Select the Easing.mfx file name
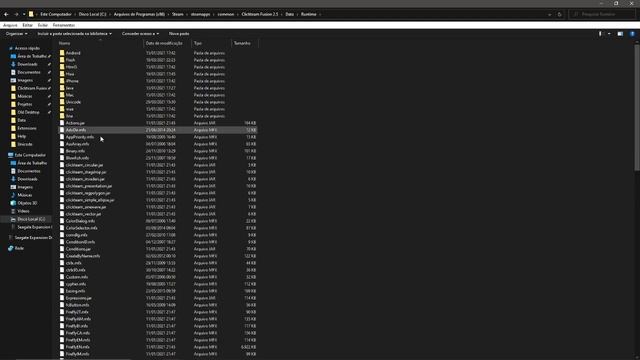Image resolution: width=640 pixels, height=360 pixels. 76,291
